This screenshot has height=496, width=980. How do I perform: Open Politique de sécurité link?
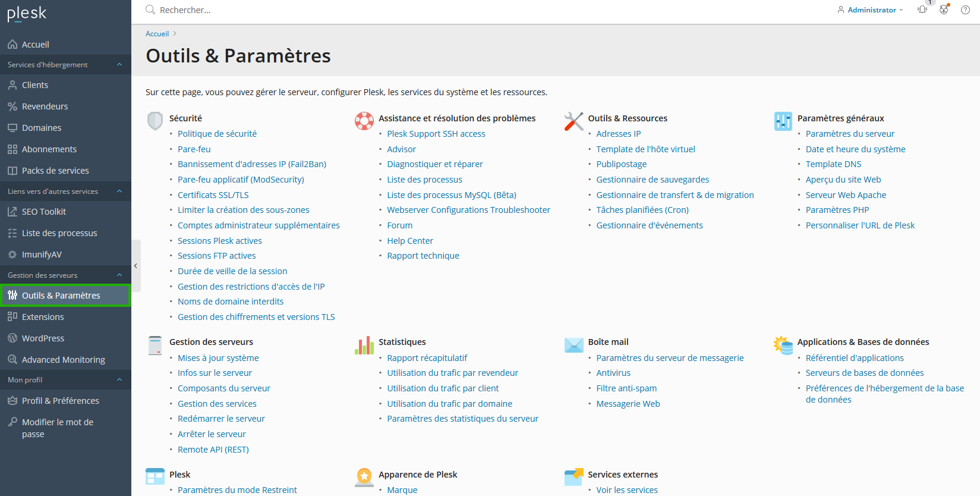point(217,134)
